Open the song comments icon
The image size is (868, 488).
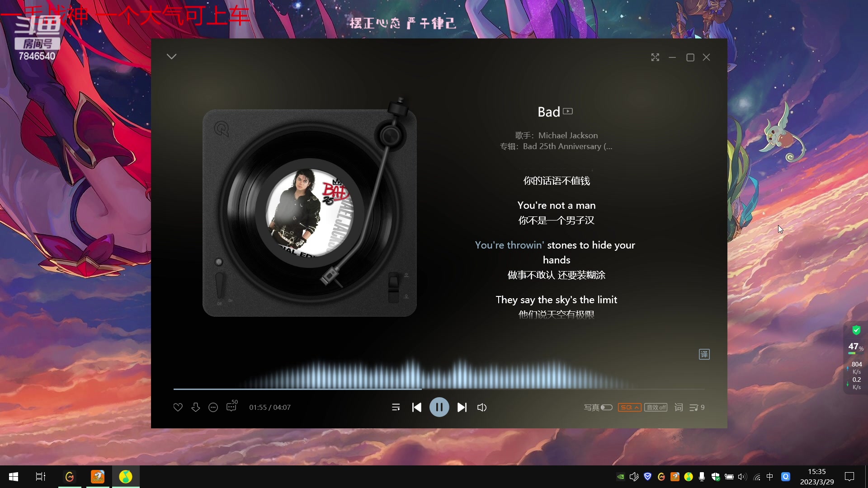coord(232,406)
